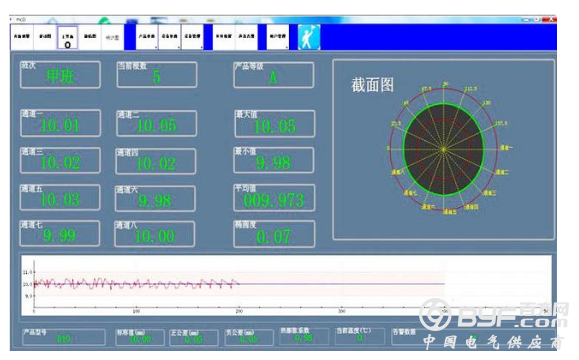Click the 11.0 y-axis label on trend chart

click(27, 272)
